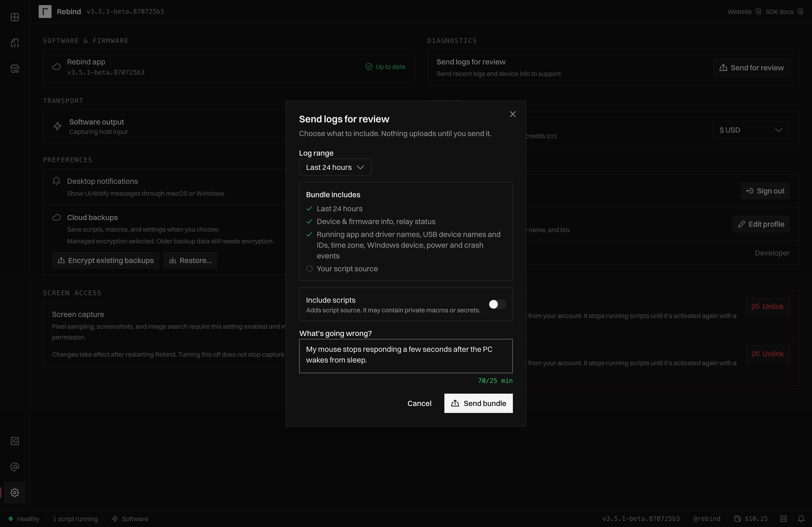Click the first Unlink button

768,306
